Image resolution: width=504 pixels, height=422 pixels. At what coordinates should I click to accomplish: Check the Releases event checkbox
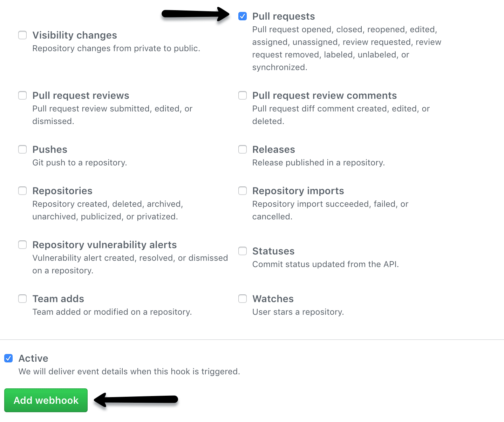click(243, 149)
